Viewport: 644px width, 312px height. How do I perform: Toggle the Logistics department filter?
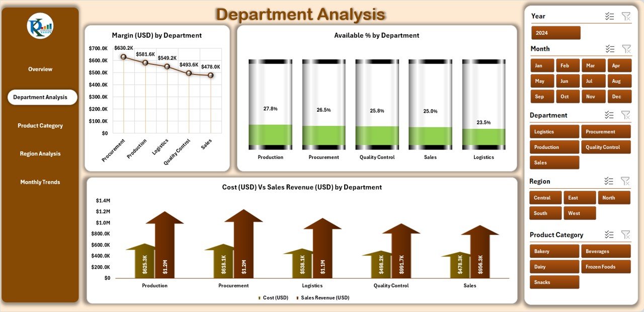pos(554,132)
